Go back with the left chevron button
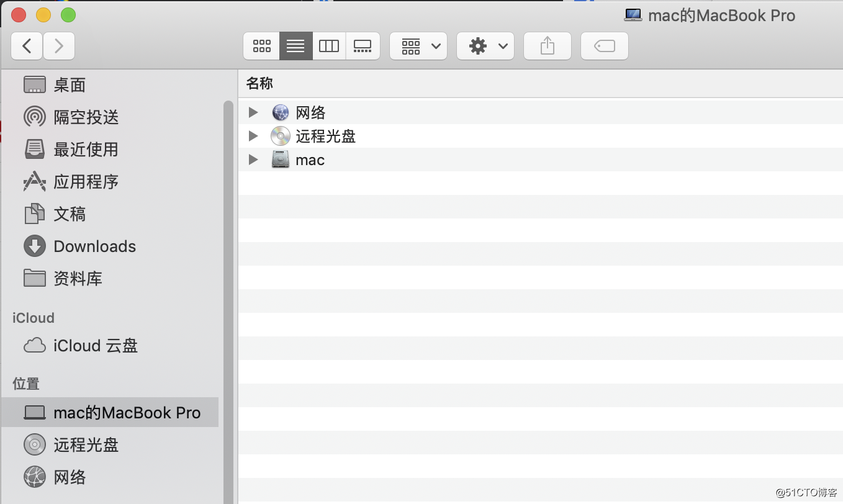 point(27,46)
